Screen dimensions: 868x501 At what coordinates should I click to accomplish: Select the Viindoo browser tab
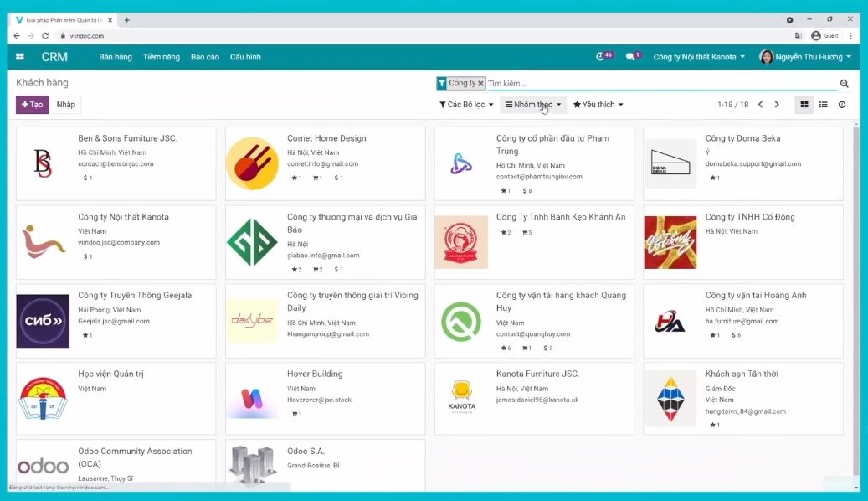(64, 20)
